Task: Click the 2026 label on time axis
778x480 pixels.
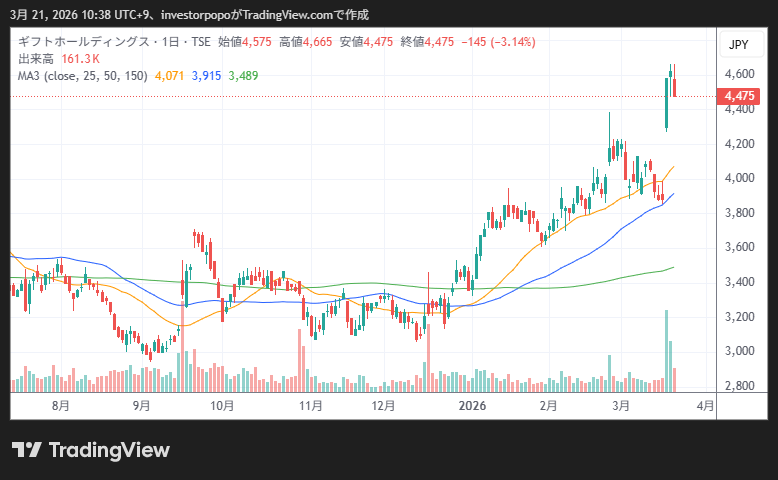Action: 471,406
